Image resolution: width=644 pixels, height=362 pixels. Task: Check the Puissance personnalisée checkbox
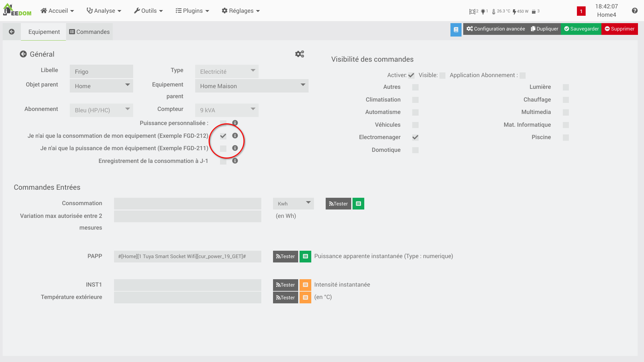pyautogui.click(x=223, y=123)
